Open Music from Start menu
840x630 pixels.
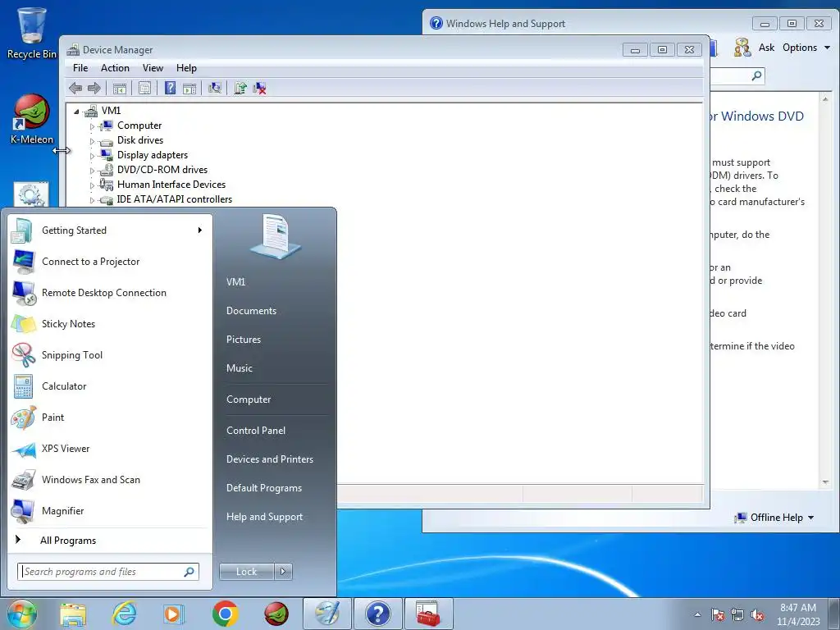[240, 368]
